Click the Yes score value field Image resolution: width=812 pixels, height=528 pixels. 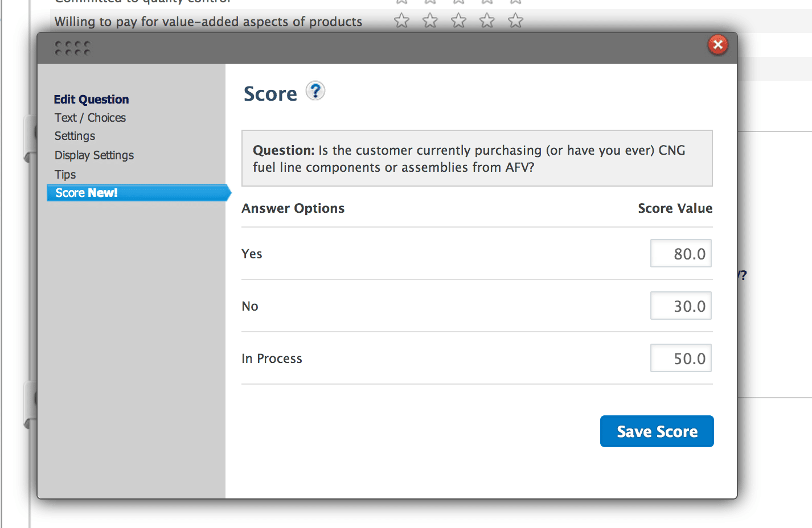681,253
